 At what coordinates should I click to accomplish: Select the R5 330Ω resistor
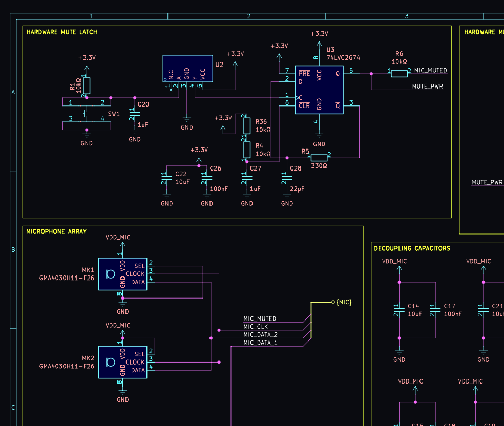point(319,157)
